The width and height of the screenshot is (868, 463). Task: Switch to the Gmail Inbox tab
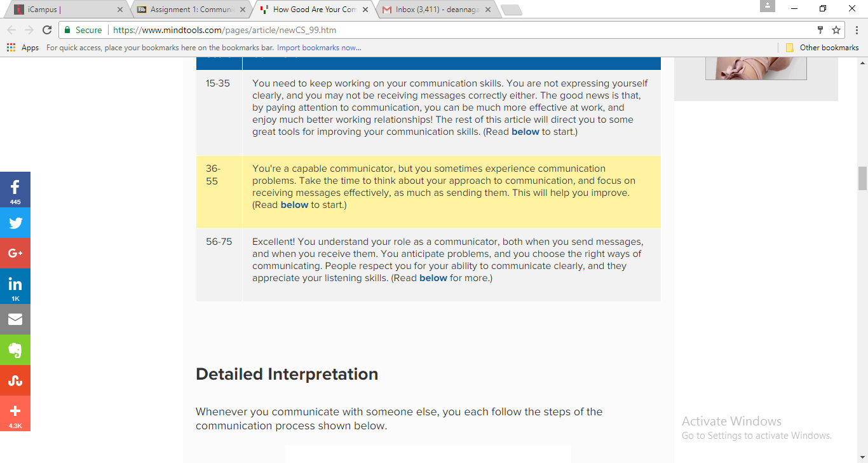(436, 10)
